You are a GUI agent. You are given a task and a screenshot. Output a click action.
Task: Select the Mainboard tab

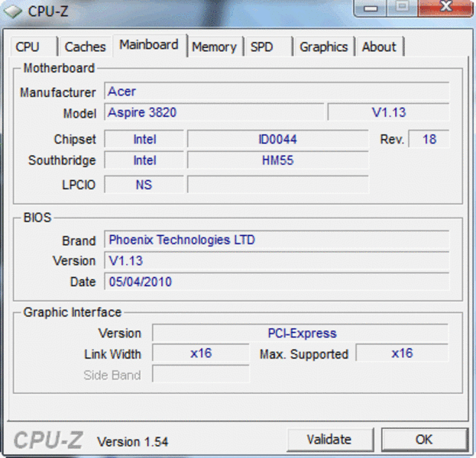coord(149,45)
